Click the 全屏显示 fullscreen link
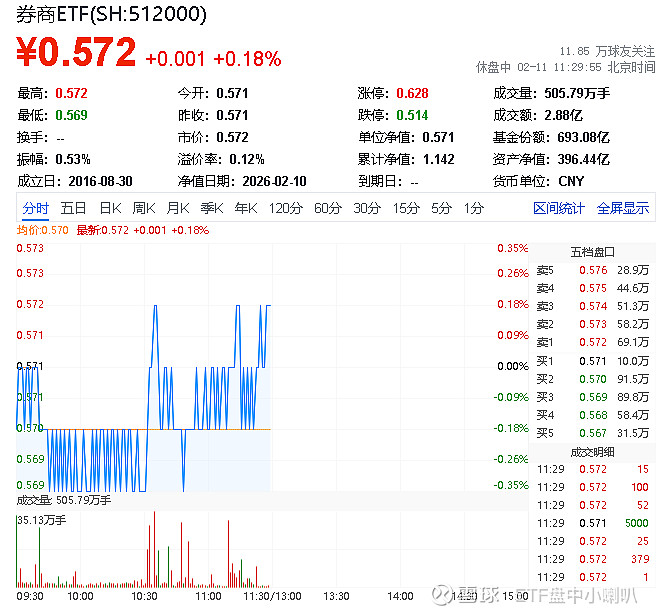The width and height of the screenshot is (656, 615). pyautogui.click(x=623, y=208)
